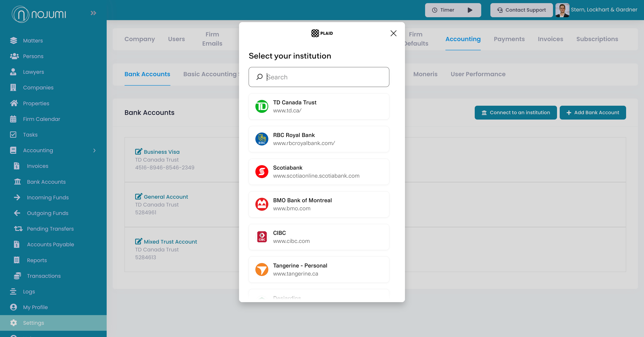Open the Persons icon in sidebar
The width and height of the screenshot is (644, 337).
(14, 56)
